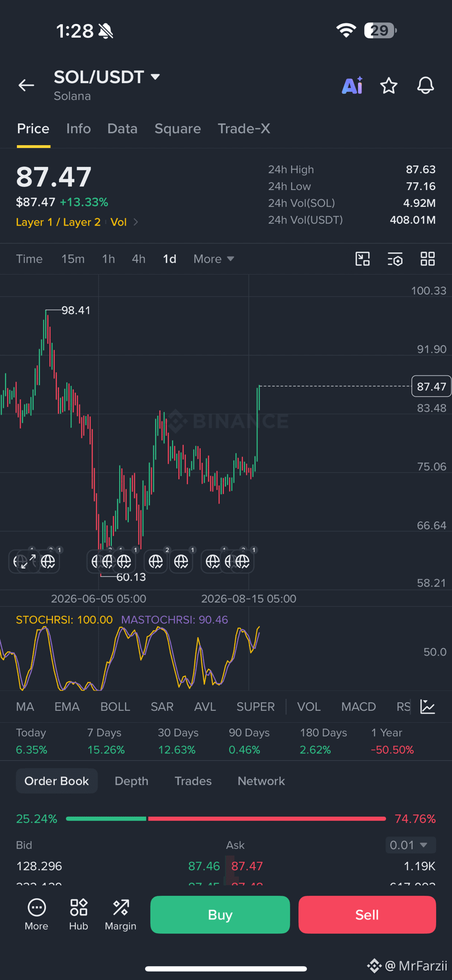452x980 pixels.
Task: Select the Network tab
Action: [x=261, y=781]
